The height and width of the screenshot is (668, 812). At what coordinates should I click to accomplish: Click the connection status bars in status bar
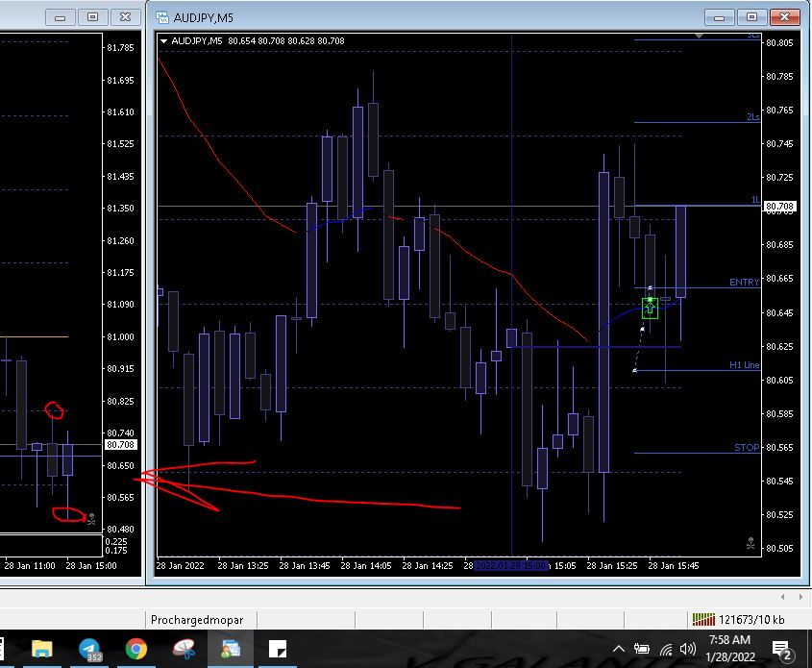tap(703, 619)
